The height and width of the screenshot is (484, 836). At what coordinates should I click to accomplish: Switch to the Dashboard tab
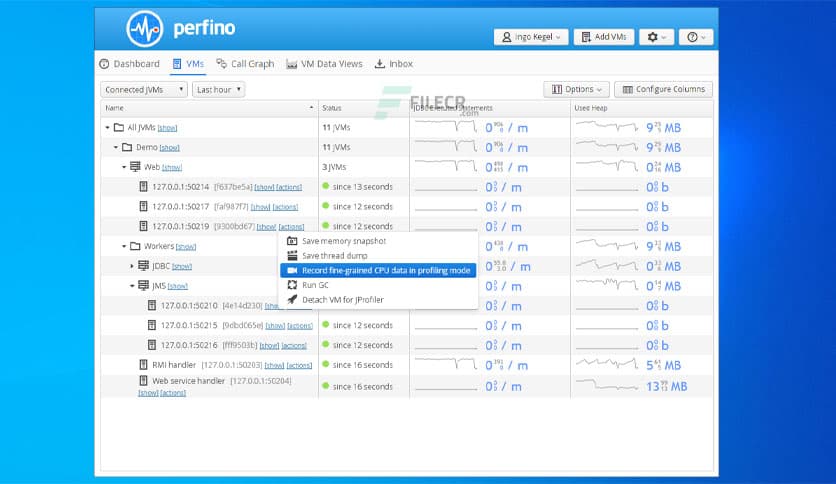(130, 64)
